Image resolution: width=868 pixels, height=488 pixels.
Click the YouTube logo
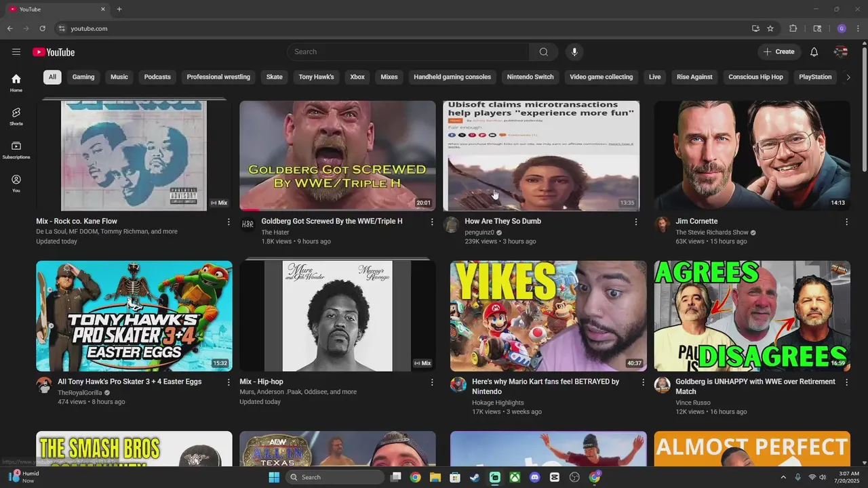(54, 52)
